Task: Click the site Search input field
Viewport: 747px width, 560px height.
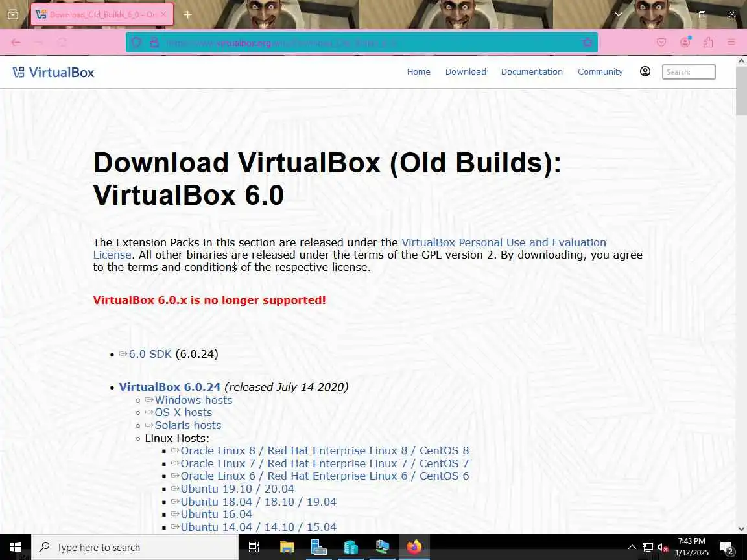Action: click(x=689, y=72)
